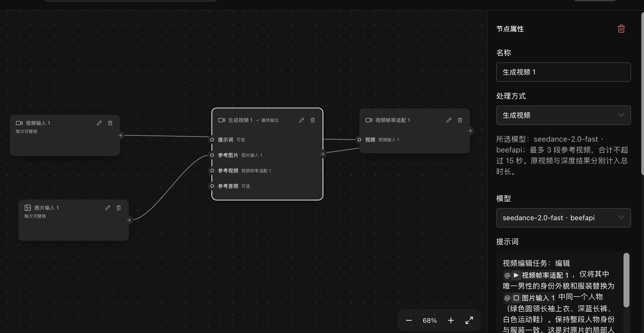Click the 视频 input port on 视频帧率适配 1

(x=359, y=140)
